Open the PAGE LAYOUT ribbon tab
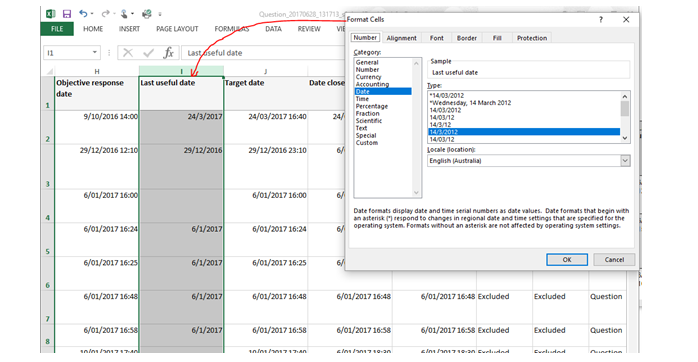The height and width of the screenshot is (362, 698). [x=177, y=29]
